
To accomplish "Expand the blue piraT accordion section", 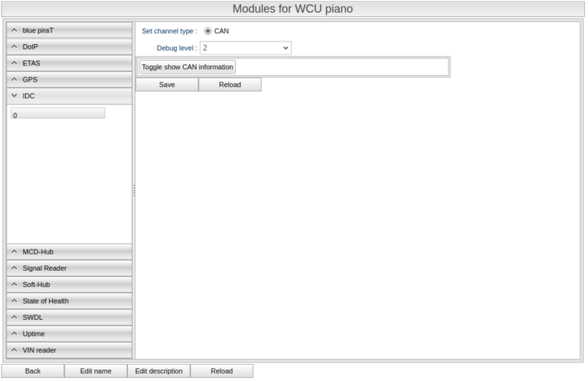I will click(x=69, y=30).
